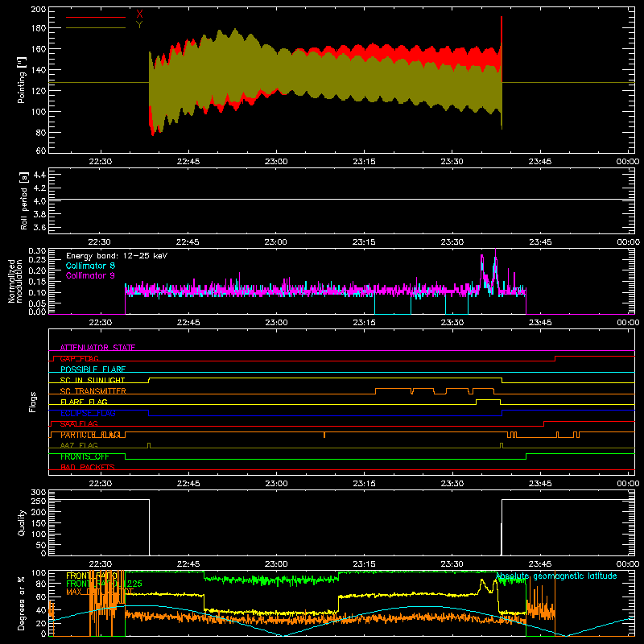Click the 0.30 tick on modulation axis
Screen dimensions: 644x644
[x=37, y=250]
